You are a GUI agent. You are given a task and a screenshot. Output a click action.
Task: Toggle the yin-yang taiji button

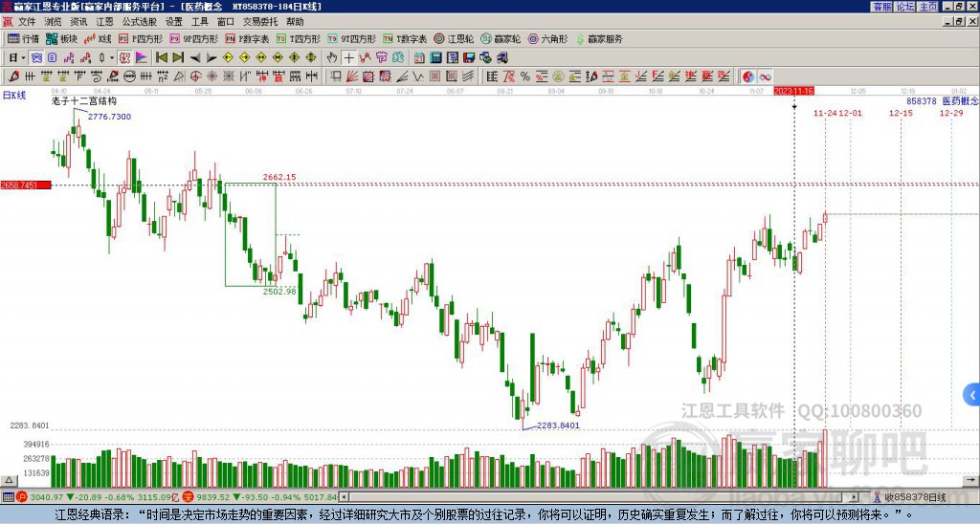748,76
